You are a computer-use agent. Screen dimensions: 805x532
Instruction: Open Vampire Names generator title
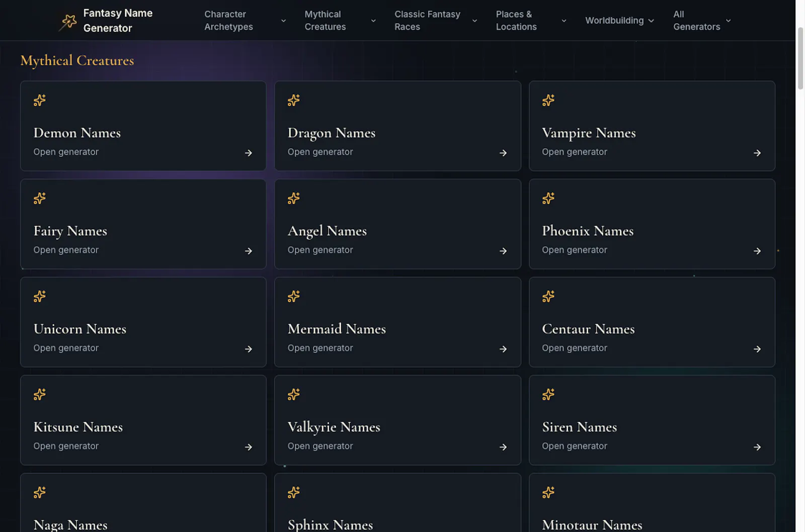click(x=589, y=133)
